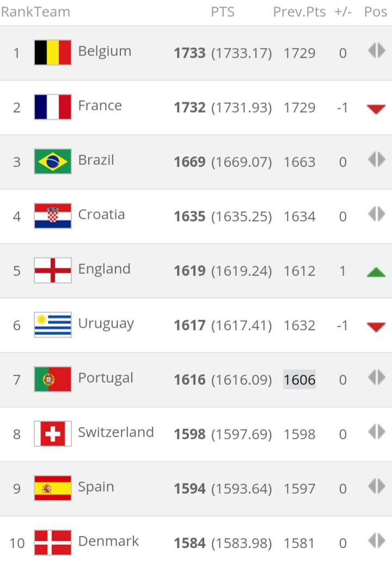Click the Denmark flag icon
This screenshot has width=392, height=565.
tap(53, 542)
